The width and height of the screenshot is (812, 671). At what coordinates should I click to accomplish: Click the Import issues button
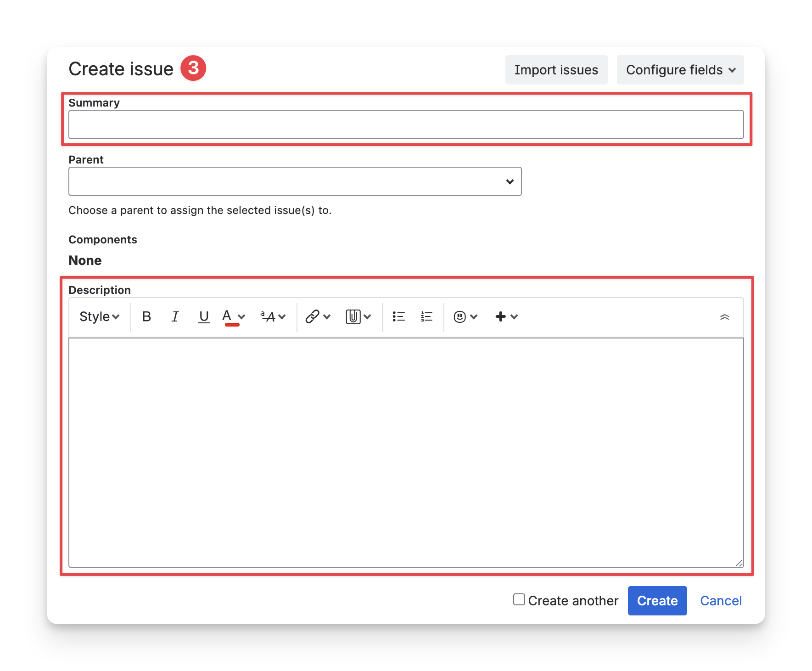pyautogui.click(x=556, y=70)
